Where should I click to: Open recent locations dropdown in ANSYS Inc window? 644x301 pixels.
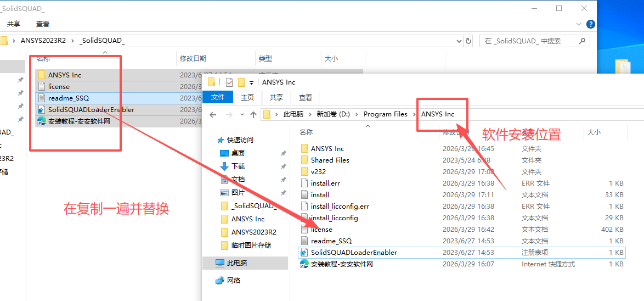coord(242,114)
